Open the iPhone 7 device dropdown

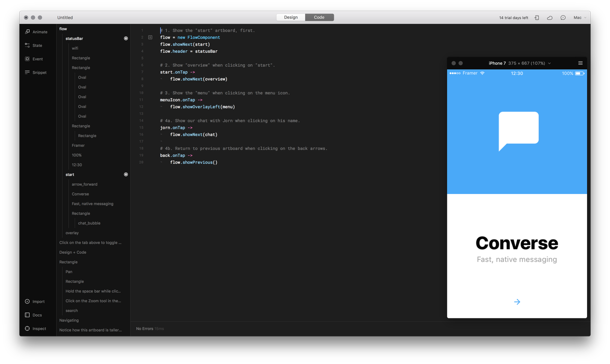point(520,63)
